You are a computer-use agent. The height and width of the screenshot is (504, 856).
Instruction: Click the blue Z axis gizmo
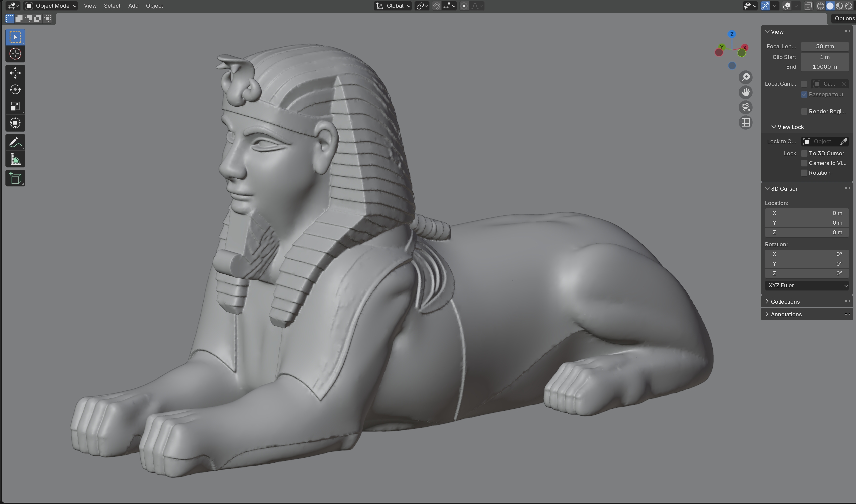point(732,34)
